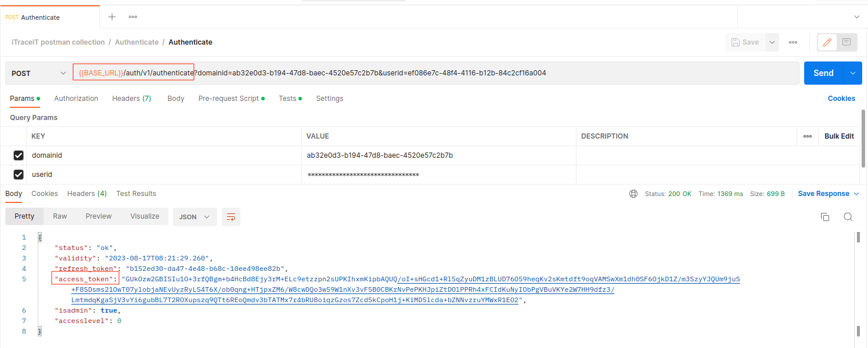
Task: Copy response body with copy icon
Action: pos(824,217)
